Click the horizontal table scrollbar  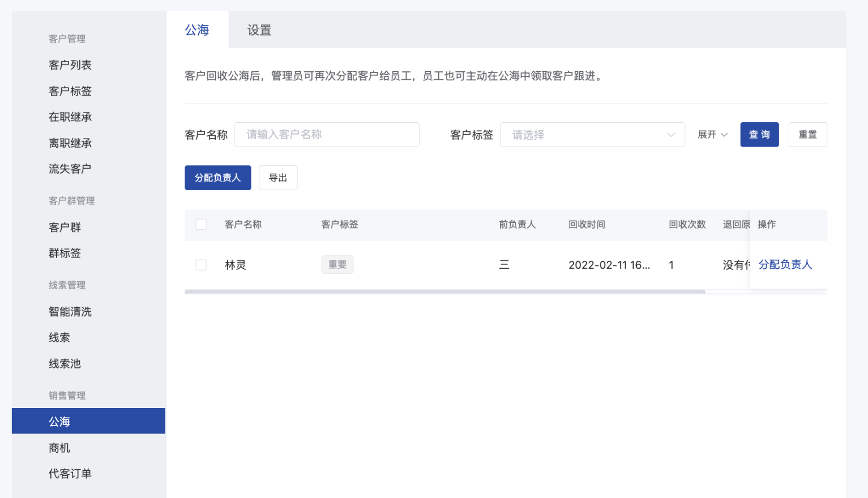(x=445, y=292)
